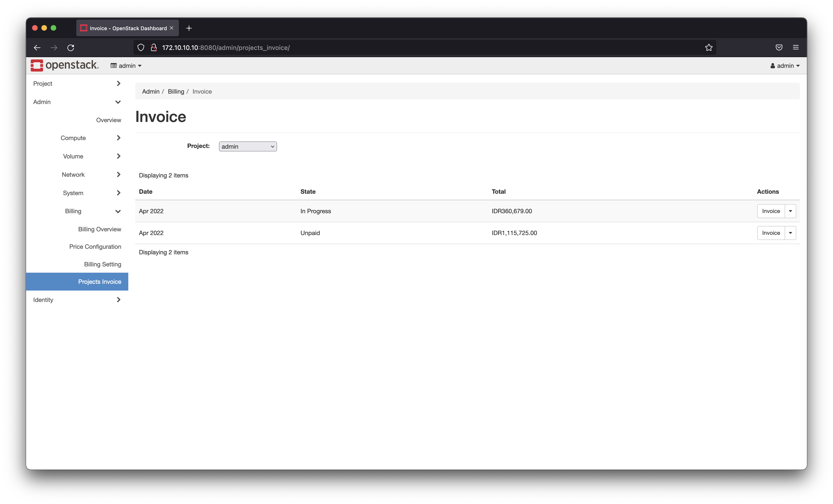The height and width of the screenshot is (504, 833).
Task: Click the Invoice action dropdown arrow first row
Action: coord(790,211)
